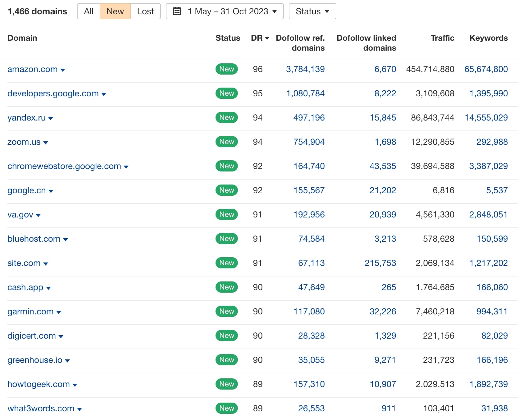Expand the howtogeek.com dropdown arrow

75,385
